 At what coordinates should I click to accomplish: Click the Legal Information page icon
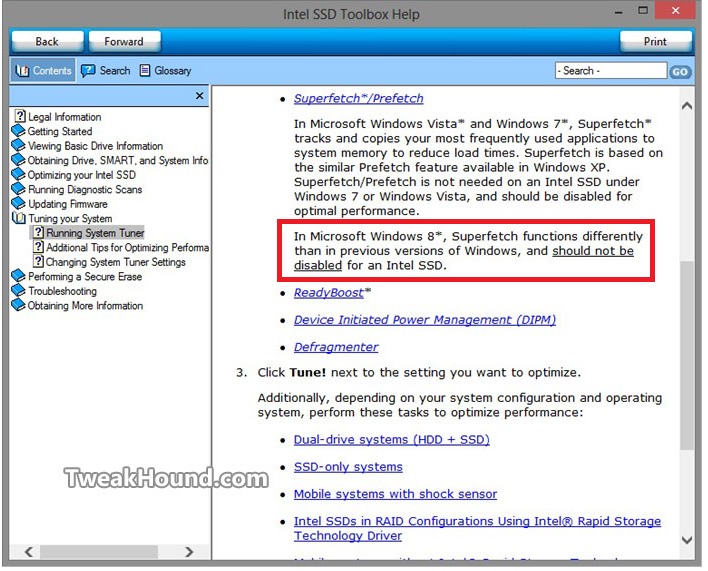click(20, 116)
